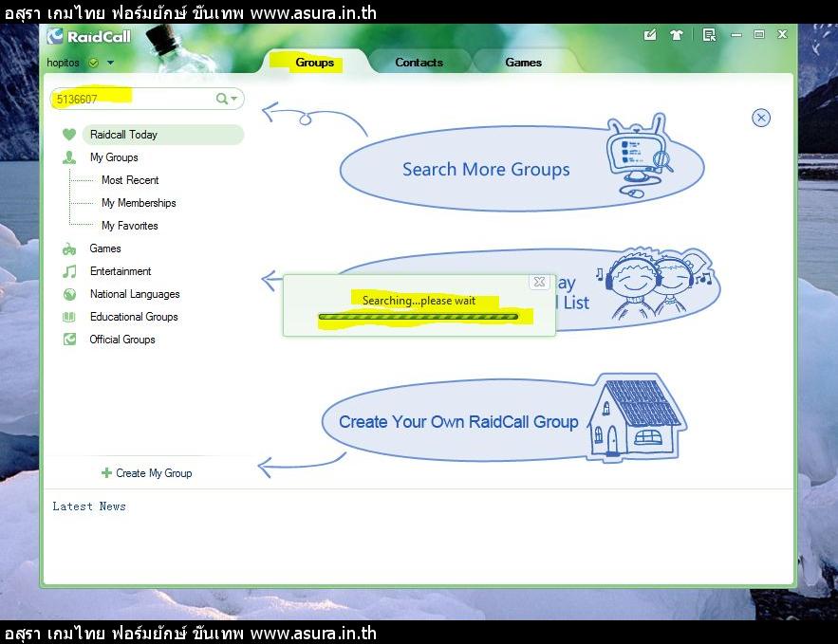Open the skin (shirt) icon
This screenshot has height=644, width=838.
point(677,35)
